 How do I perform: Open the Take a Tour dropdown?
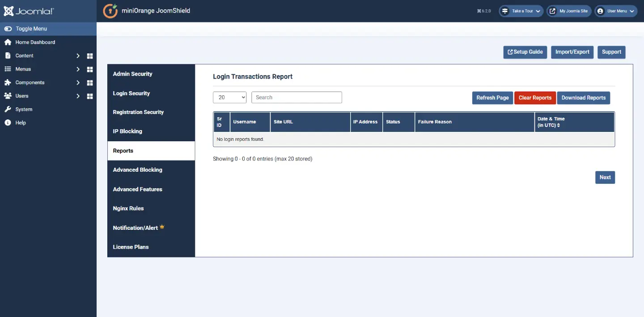click(x=521, y=11)
